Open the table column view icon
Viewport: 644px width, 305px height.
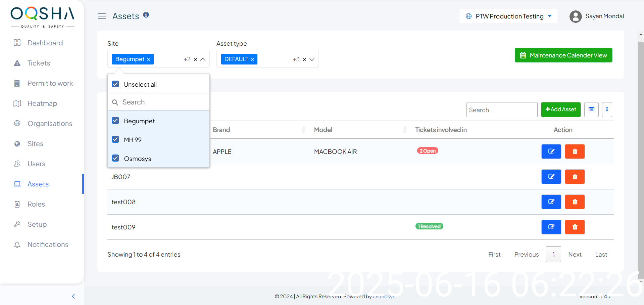tap(591, 110)
